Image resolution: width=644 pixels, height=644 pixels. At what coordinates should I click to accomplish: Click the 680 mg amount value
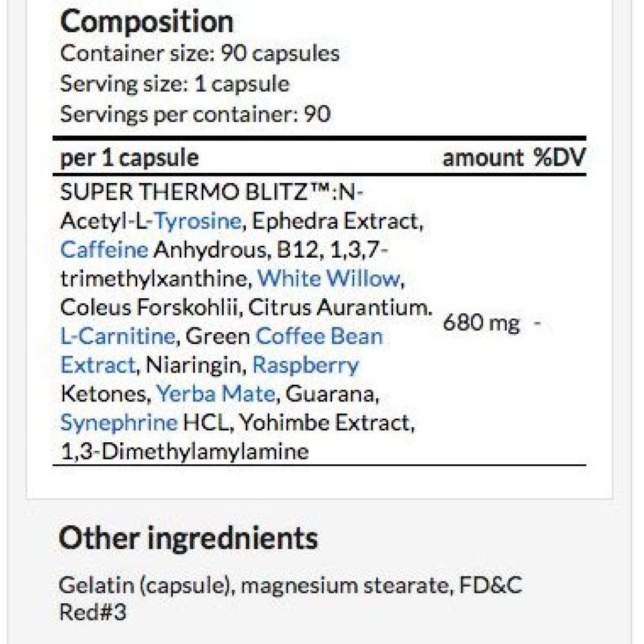point(481,324)
